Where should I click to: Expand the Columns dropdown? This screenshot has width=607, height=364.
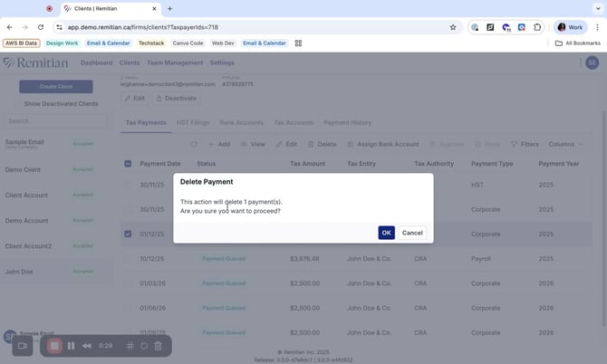coord(565,144)
